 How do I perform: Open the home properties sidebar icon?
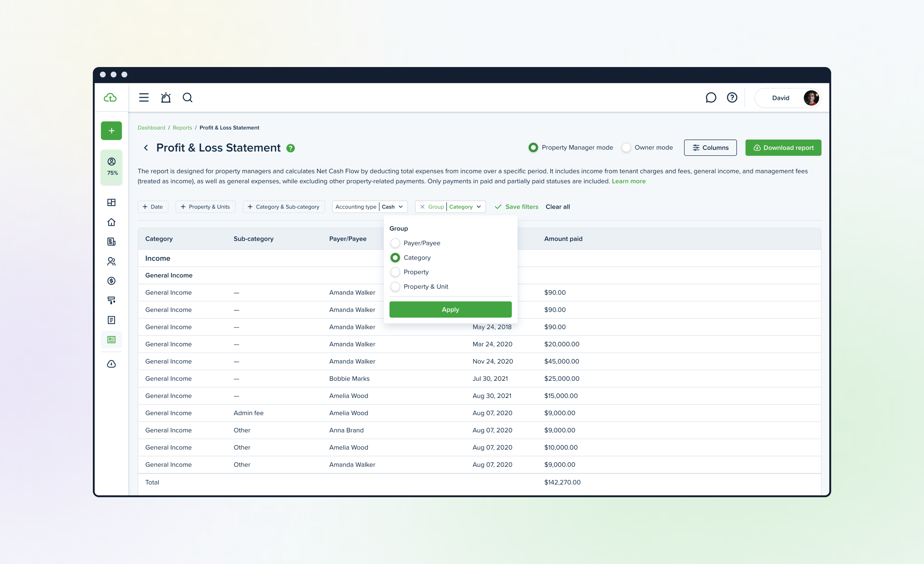point(111,222)
